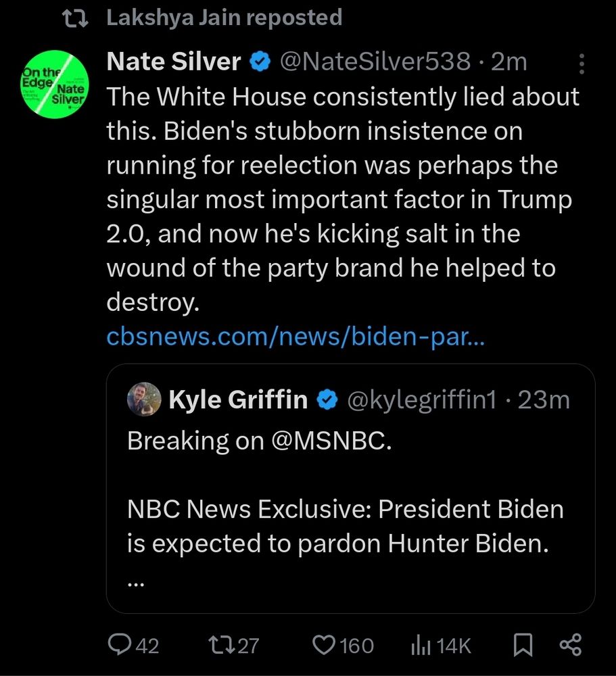Bookmark this tweet

(x=523, y=645)
